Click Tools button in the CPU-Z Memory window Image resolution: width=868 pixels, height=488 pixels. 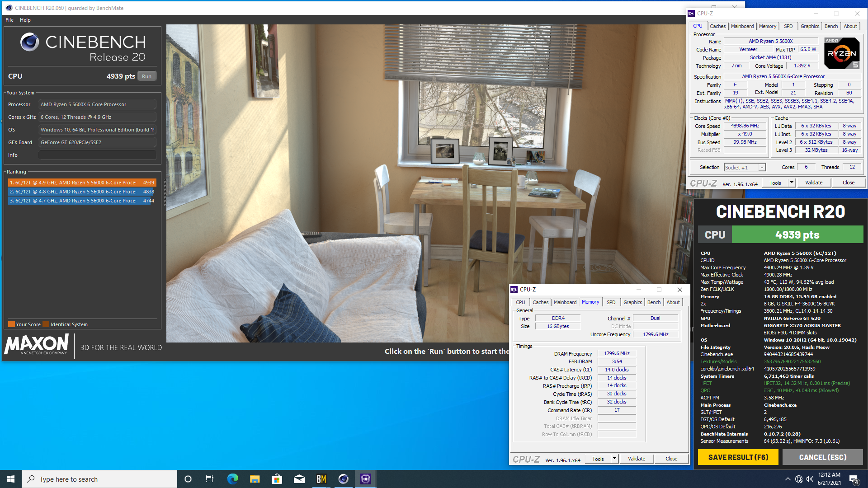tap(598, 459)
